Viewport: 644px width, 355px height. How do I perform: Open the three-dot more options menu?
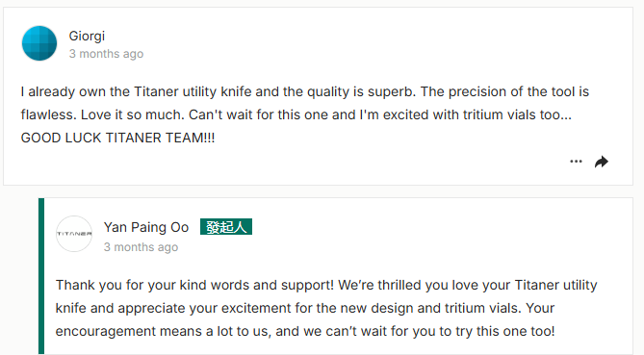point(576,162)
